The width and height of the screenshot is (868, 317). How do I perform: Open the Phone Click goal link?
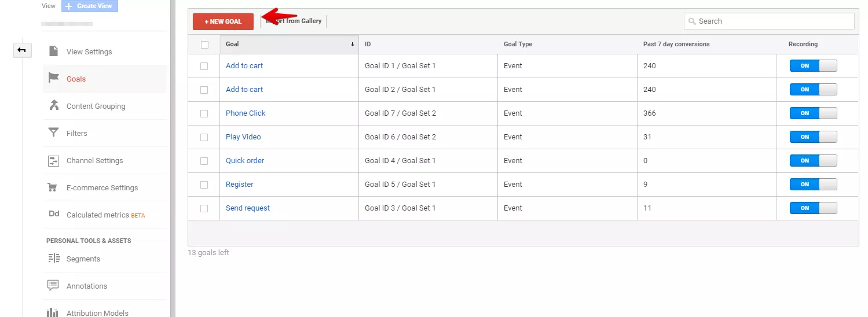[x=246, y=113]
